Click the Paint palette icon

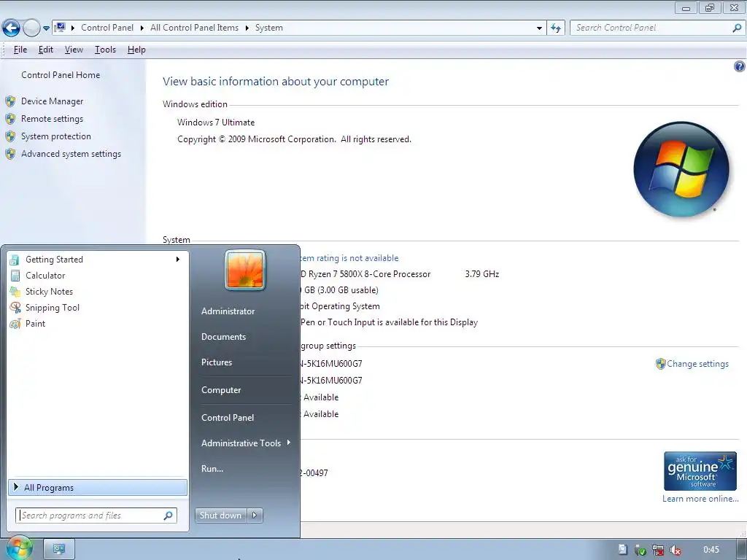(x=15, y=324)
